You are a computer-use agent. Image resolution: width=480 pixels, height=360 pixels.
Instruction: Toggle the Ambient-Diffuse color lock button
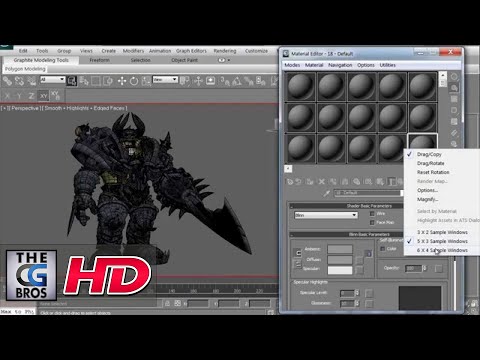point(298,253)
